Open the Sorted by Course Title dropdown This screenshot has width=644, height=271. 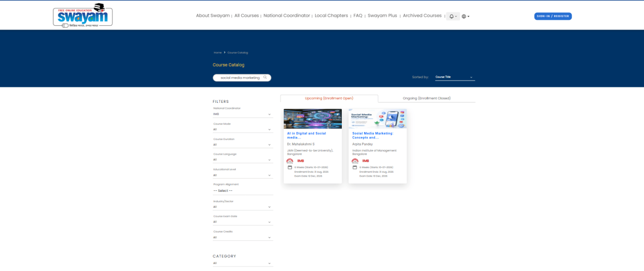[454, 77]
